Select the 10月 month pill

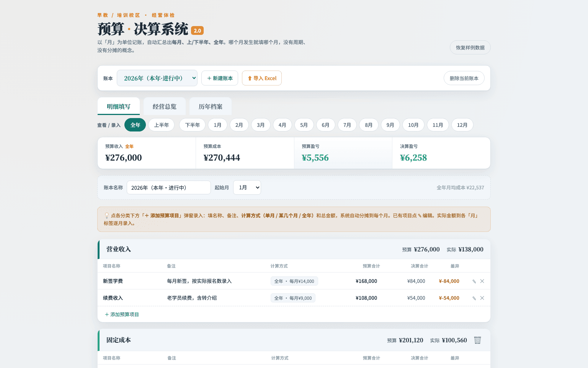413,125
